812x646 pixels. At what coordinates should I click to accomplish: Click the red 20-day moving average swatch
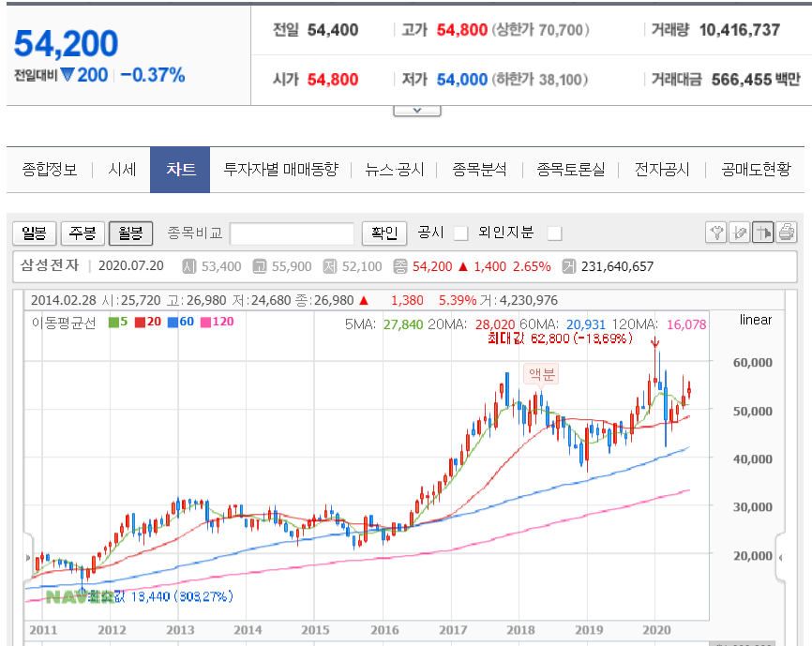140,322
